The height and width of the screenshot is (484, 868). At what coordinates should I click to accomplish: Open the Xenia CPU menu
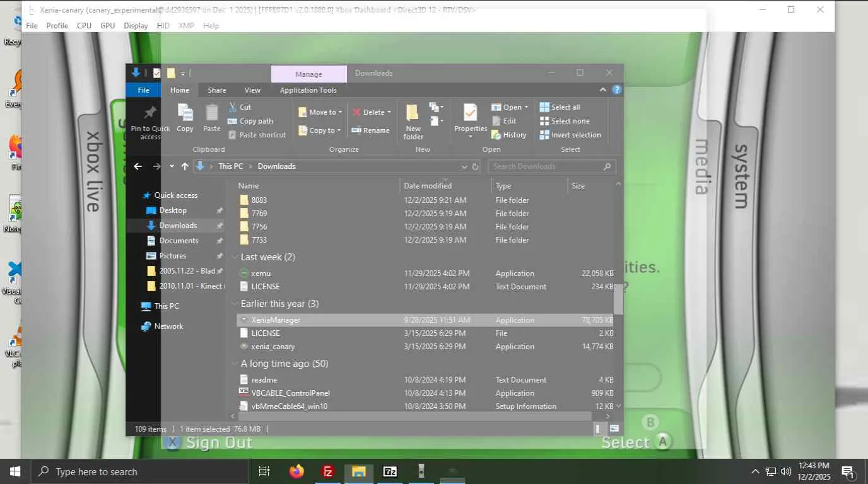click(84, 26)
